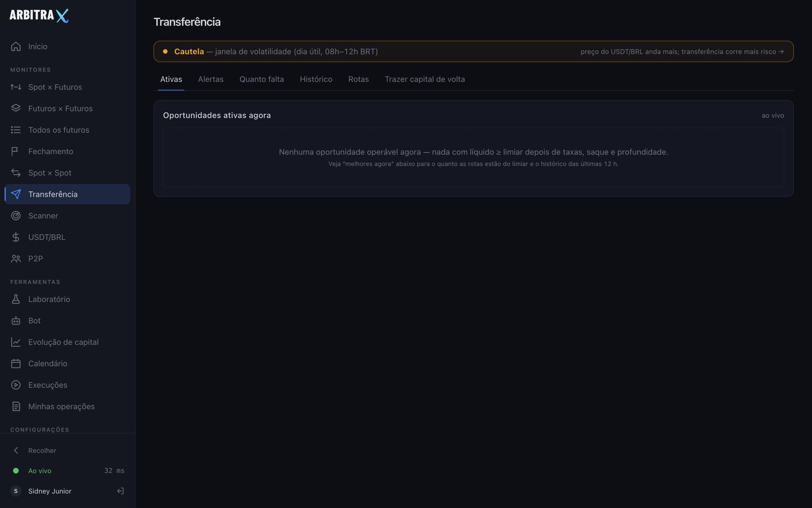812x508 pixels.
Task: Click the ao vivo label in opportunities panel
Action: point(773,116)
